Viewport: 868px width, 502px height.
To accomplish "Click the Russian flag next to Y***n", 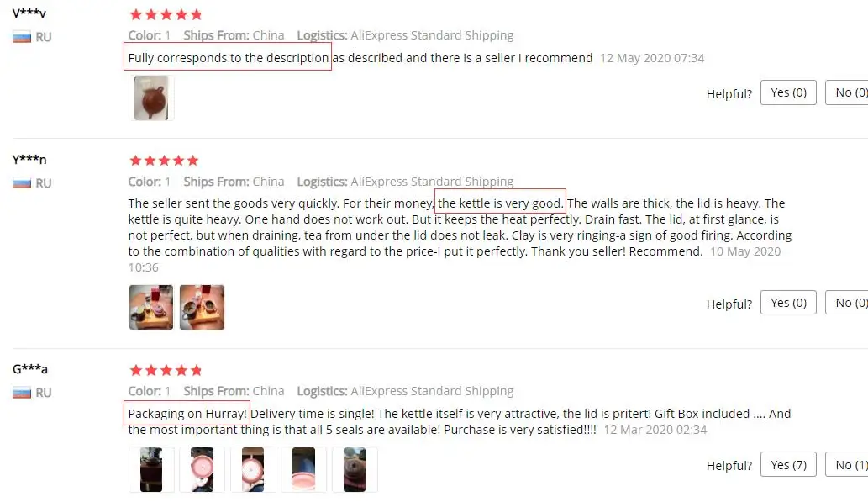I will [22, 182].
